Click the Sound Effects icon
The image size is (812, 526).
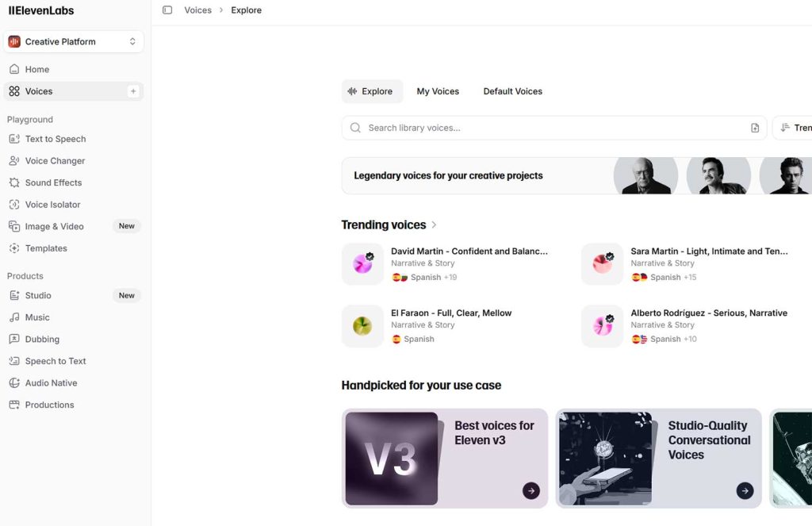click(14, 182)
